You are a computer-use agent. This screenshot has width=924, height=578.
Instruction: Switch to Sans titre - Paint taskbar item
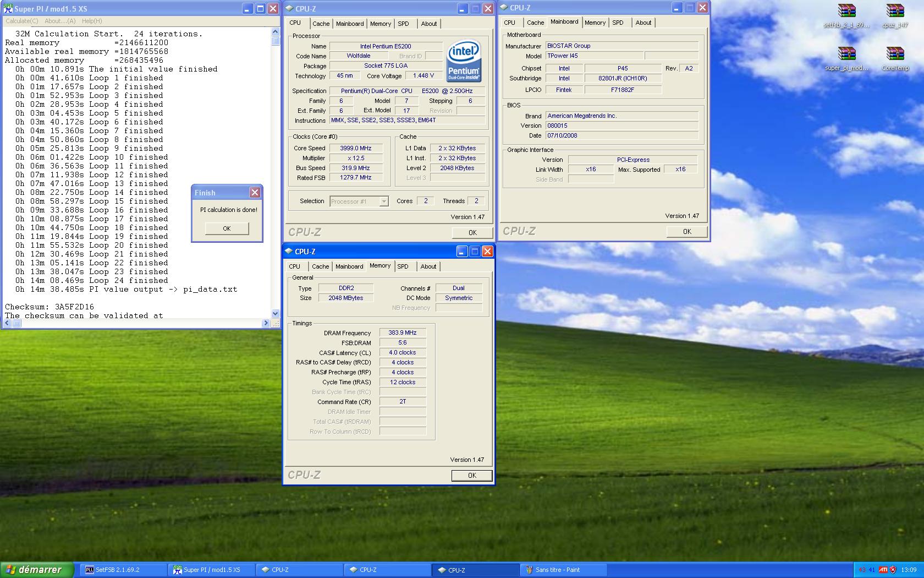(564, 570)
